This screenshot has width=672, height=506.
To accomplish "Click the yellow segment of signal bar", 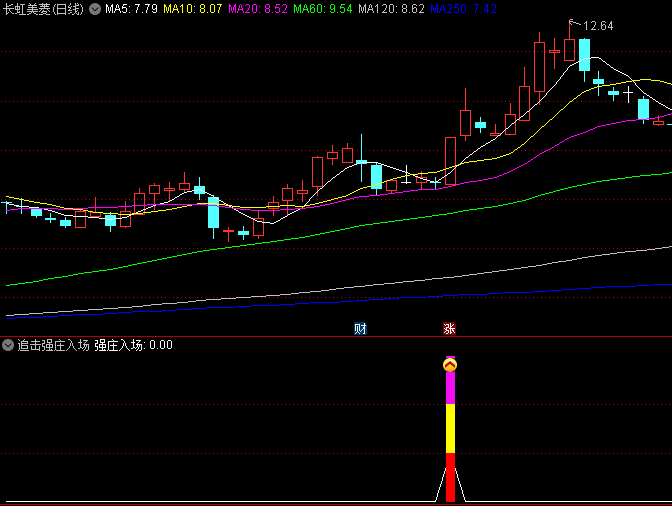I will pos(450,428).
